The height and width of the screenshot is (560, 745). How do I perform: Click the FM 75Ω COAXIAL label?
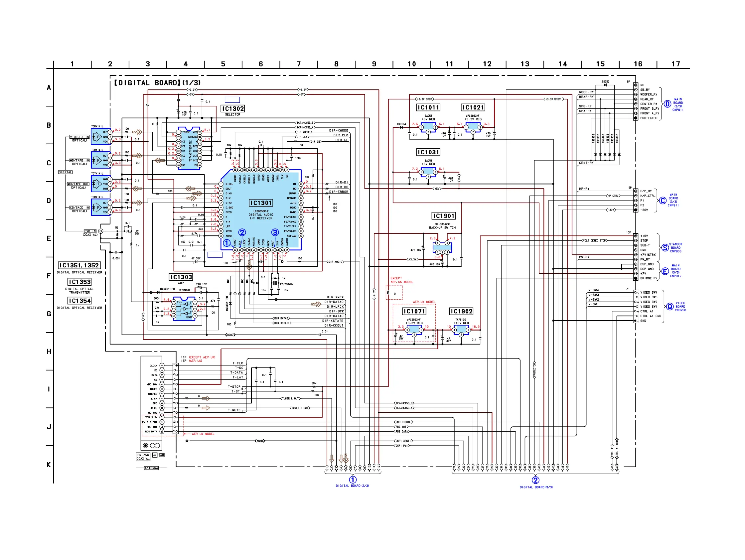tap(143, 457)
